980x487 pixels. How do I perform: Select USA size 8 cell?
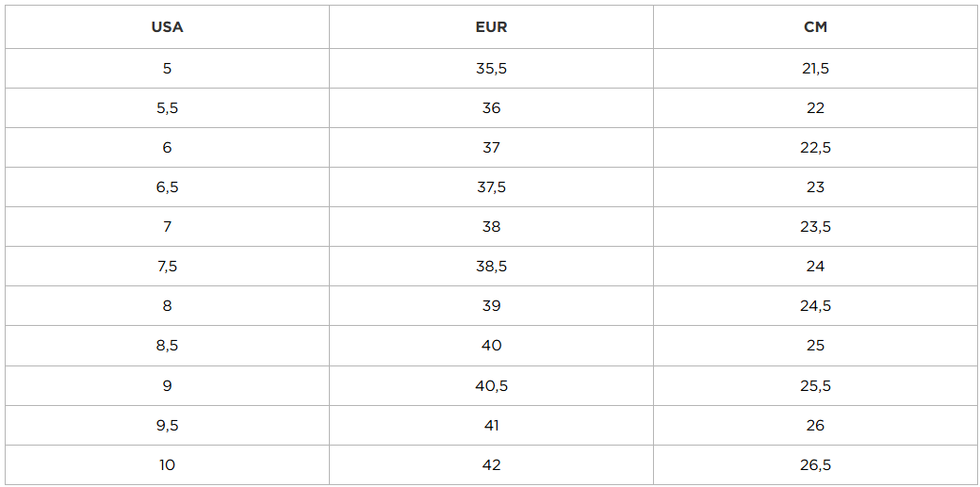[x=167, y=306]
